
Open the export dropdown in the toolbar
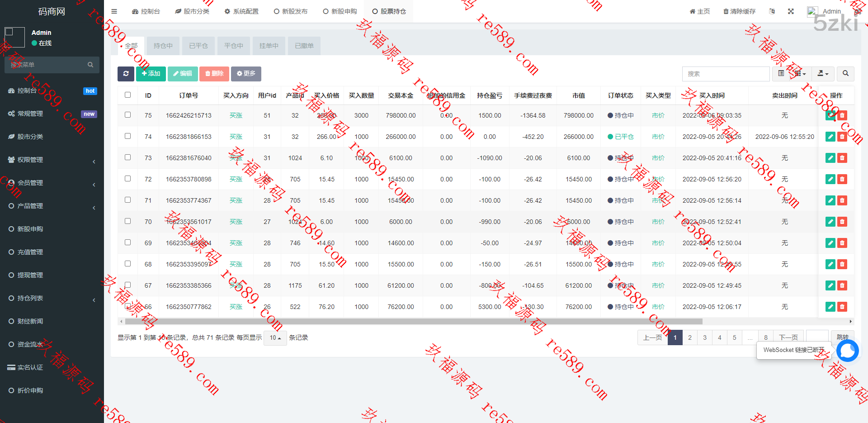(x=822, y=74)
